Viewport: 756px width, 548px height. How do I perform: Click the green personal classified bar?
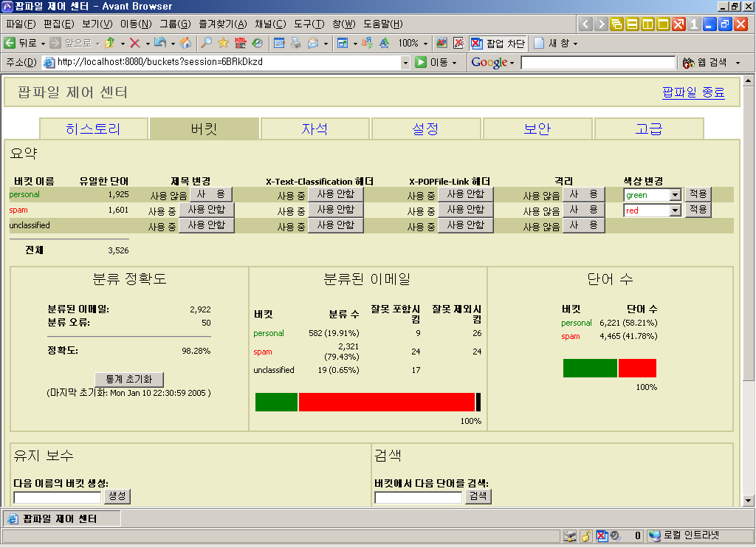tap(276, 403)
